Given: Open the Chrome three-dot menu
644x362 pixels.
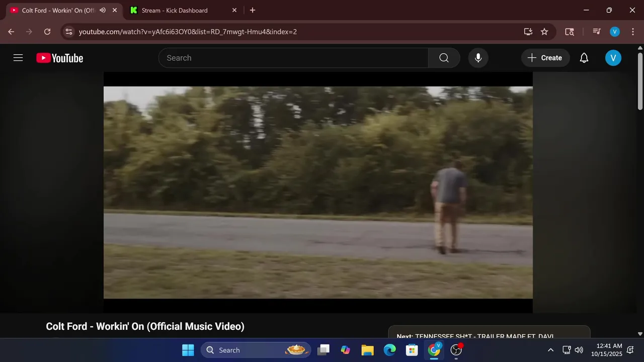Looking at the screenshot, I should click(x=632, y=32).
